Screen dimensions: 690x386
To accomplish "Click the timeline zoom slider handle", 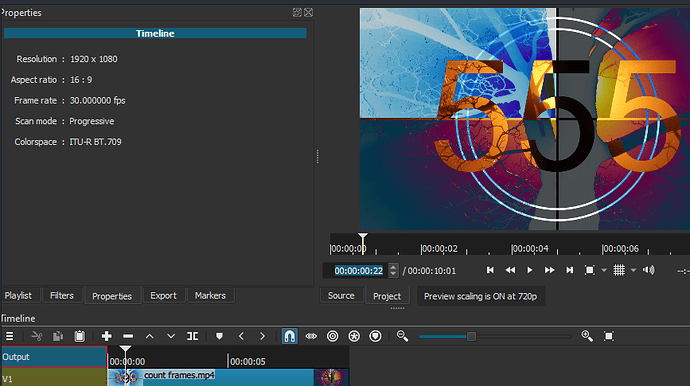I will (x=471, y=337).
